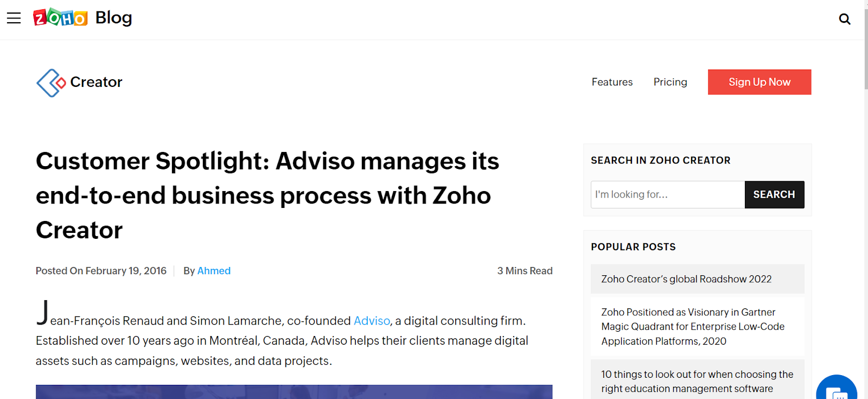Open the Gartner Magic Quadrant post
This screenshot has height=399, width=868.
pyautogui.click(x=693, y=326)
